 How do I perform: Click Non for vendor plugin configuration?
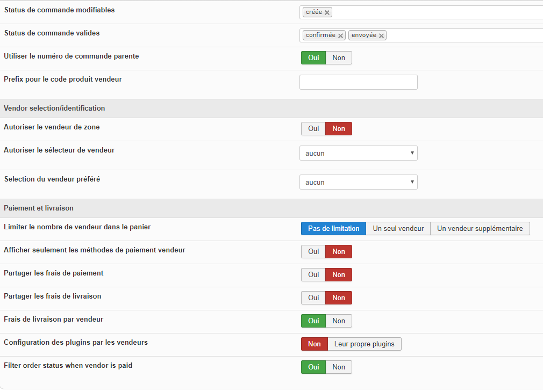click(x=315, y=344)
